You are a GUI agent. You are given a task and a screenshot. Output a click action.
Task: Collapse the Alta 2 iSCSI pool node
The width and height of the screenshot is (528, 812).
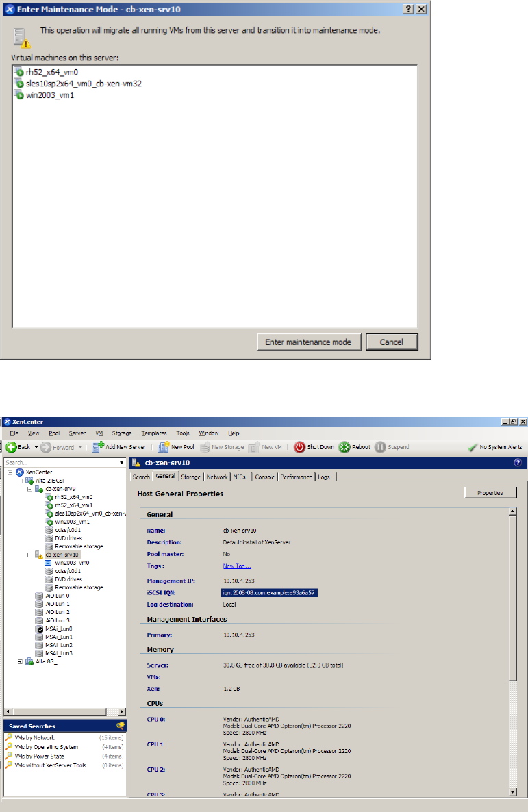pyautogui.click(x=20, y=481)
